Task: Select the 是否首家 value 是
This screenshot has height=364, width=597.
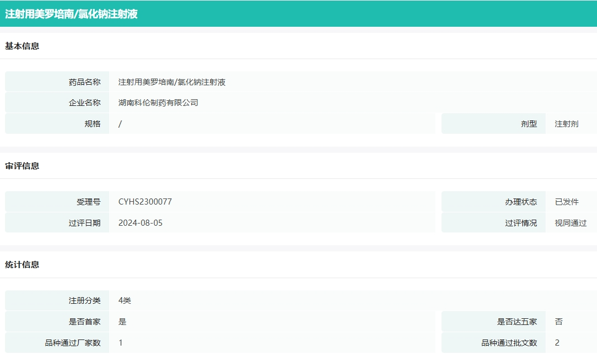Action: tap(122, 322)
